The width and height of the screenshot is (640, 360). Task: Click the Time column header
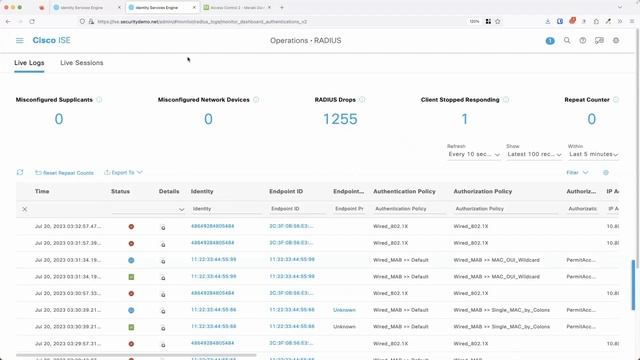click(x=42, y=191)
